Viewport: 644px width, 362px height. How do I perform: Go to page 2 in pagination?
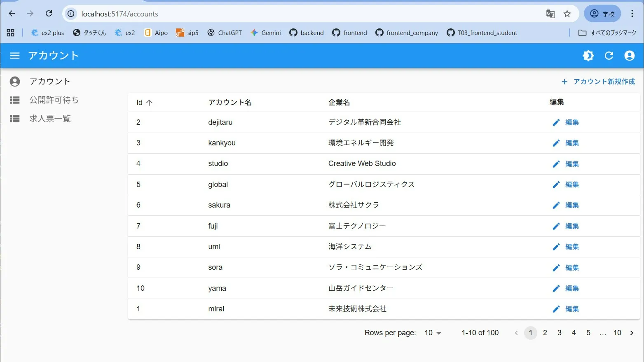tap(545, 333)
